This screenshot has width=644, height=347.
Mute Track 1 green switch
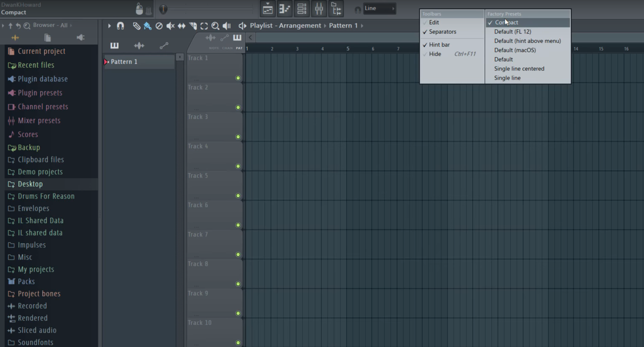coord(238,78)
